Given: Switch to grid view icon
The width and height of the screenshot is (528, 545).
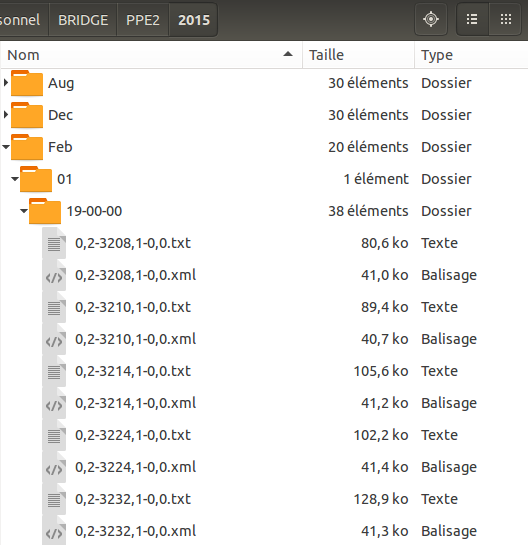Looking at the screenshot, I should click(505, 19).
